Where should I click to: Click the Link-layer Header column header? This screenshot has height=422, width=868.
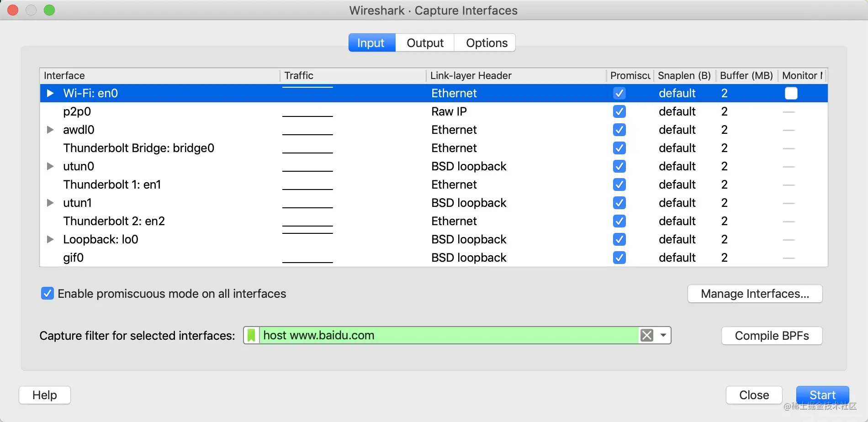click(516, 76)
